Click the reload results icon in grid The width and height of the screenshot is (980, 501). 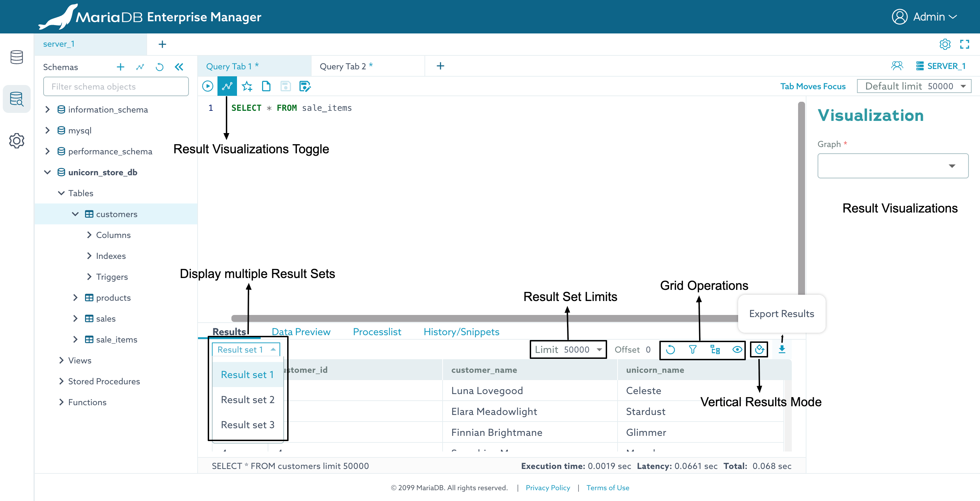(x=670, y=349)
